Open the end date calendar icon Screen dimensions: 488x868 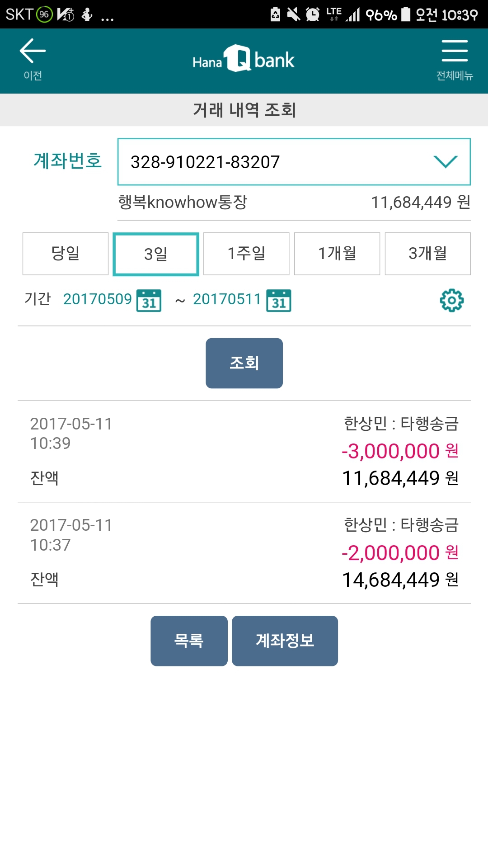point(279,301)
